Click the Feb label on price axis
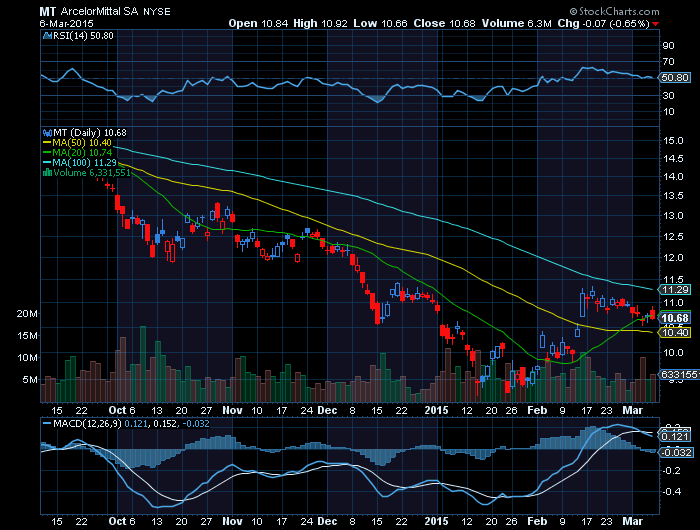Image resolution: width=700 pixels, height=530 pixels. (537, 410)
